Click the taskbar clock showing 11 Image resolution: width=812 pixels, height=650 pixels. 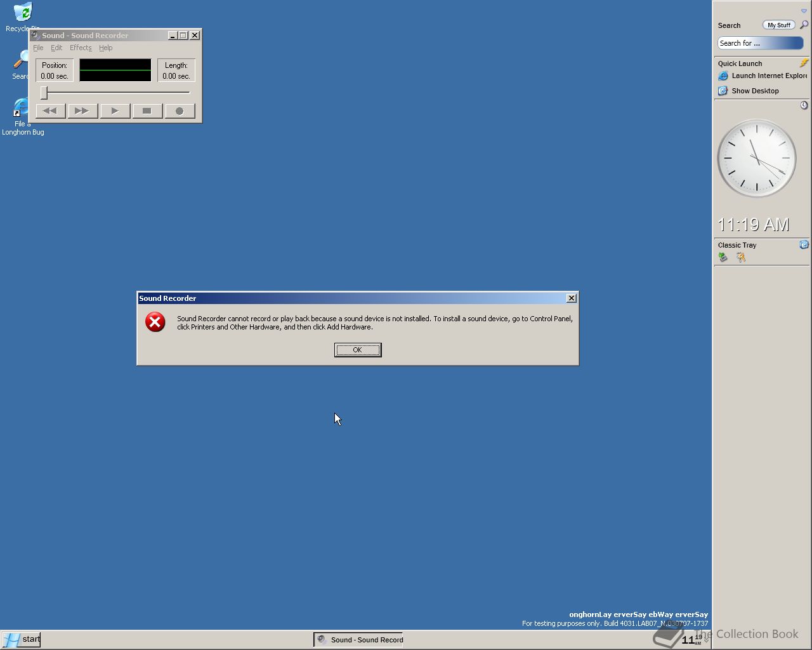pos(691,639)
